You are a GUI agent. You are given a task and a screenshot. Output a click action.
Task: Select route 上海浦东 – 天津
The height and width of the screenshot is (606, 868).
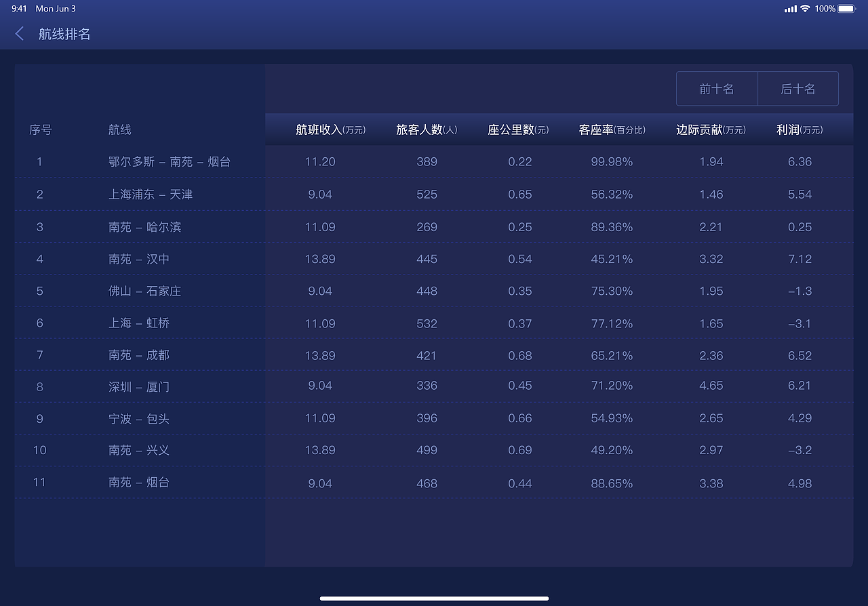(151, 194)
